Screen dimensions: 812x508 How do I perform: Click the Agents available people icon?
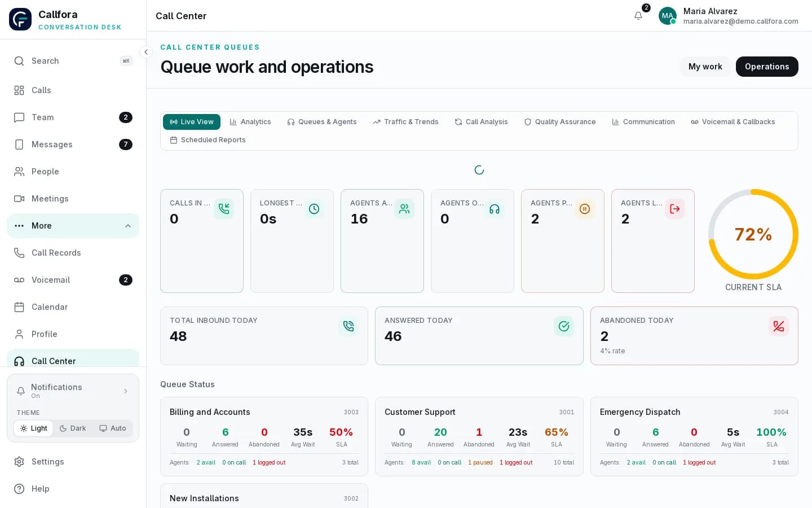tap(404, 209)
